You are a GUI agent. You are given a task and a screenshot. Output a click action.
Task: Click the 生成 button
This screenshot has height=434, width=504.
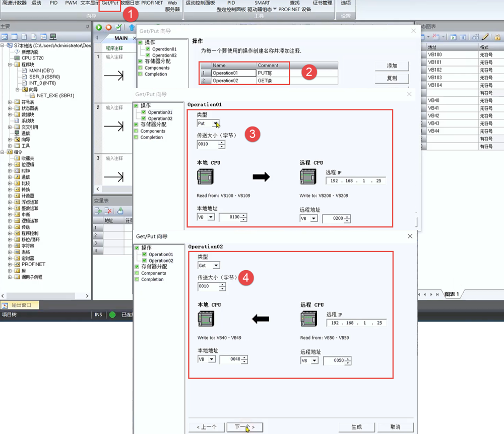pyautogui.click(x=357, y=426)
